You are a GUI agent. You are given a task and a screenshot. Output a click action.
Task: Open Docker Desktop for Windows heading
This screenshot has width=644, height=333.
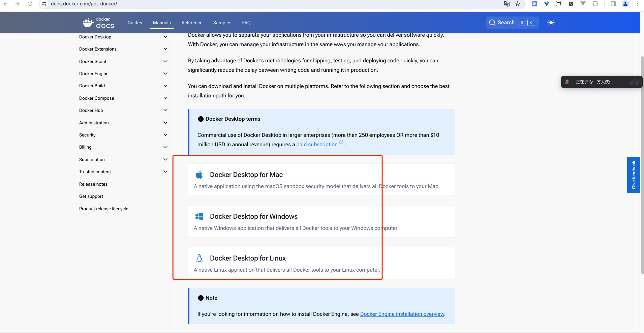(x=254, y=216)
